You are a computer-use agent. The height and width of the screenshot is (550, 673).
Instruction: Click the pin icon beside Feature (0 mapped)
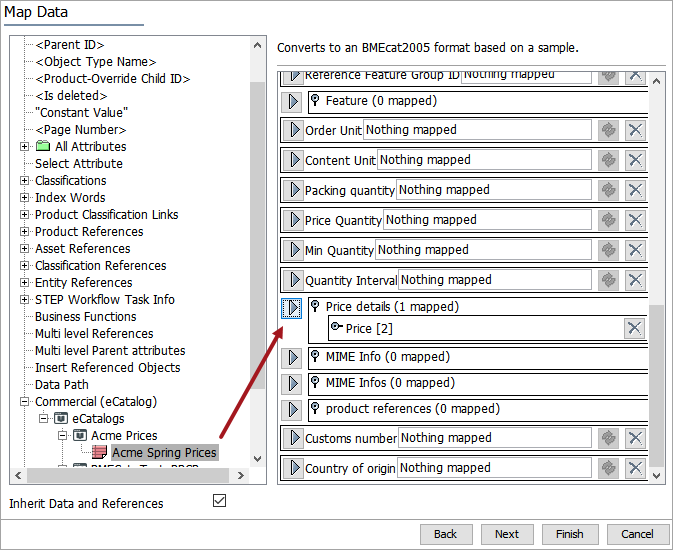[315, 100]
